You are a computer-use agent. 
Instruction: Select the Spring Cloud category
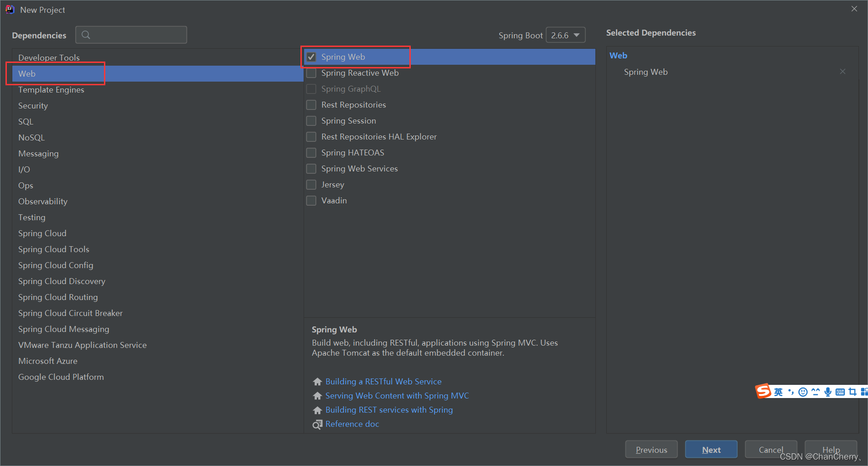[x=158, y=233]
